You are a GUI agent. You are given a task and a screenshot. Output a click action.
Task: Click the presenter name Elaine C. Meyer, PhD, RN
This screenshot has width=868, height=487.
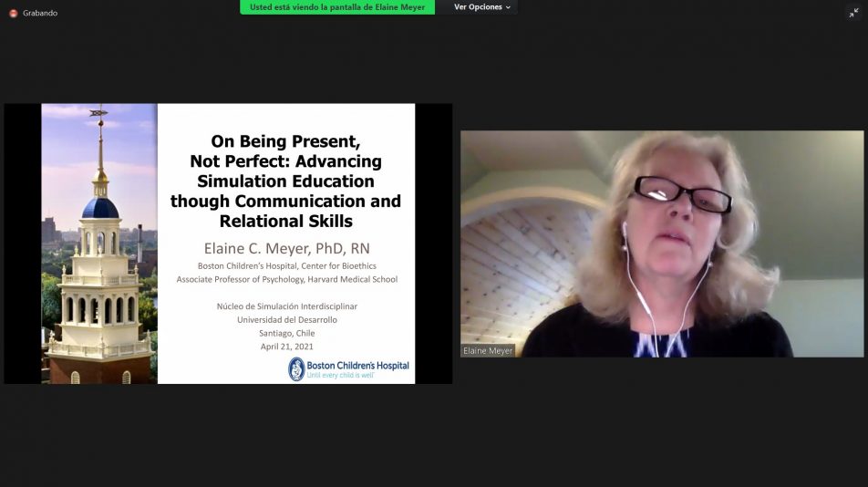coord(285,248)
